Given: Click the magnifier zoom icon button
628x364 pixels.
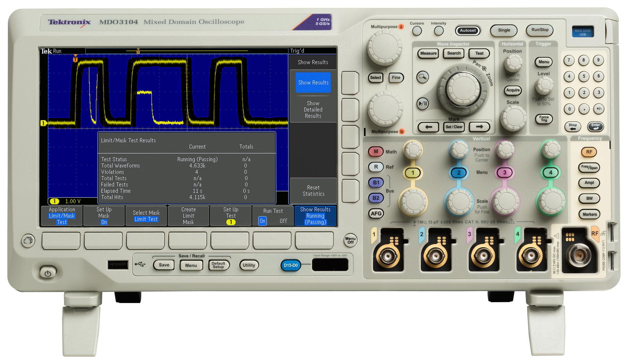Looking at the screenshot, I should point(423,77).
